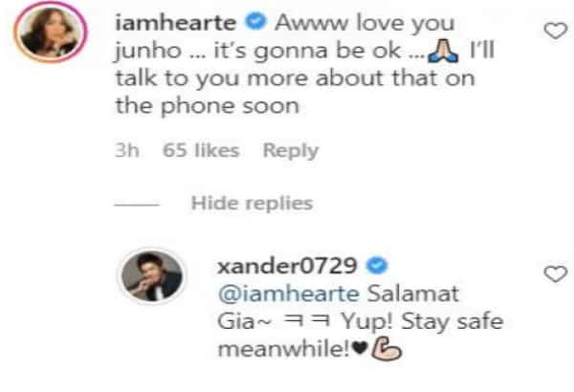Like the reply from xander0729
The width and height of the screenshot is (574, 392).
click(555, 273)
